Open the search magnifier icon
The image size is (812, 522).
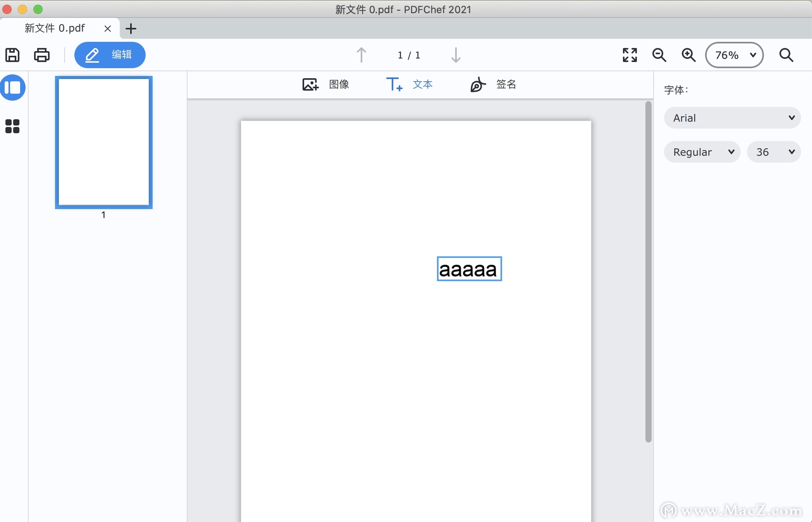click(x=786, y=55)
